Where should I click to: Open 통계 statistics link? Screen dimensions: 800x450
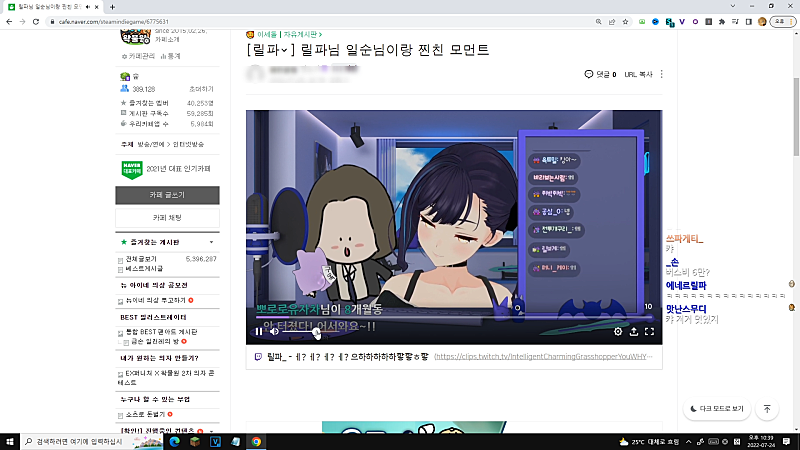(170, 56)
